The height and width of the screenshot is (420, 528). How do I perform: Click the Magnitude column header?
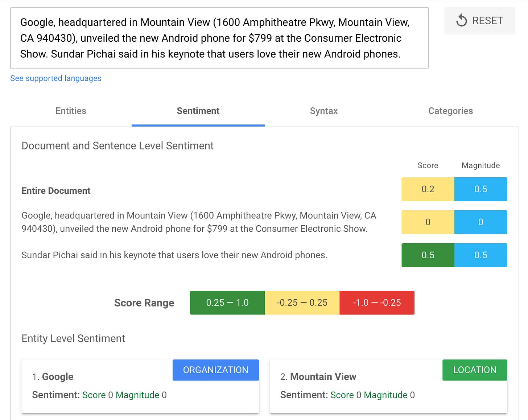coord(481,165)
